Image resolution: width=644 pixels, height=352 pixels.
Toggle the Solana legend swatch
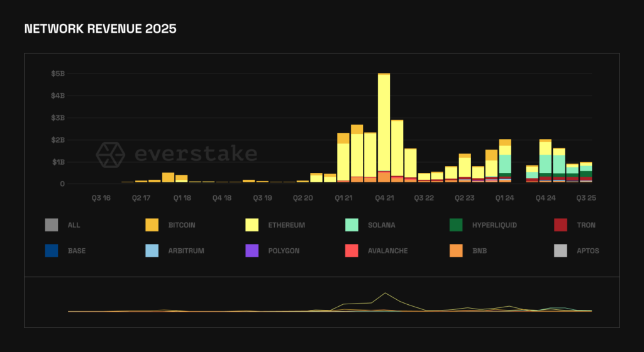coord(353,225)
